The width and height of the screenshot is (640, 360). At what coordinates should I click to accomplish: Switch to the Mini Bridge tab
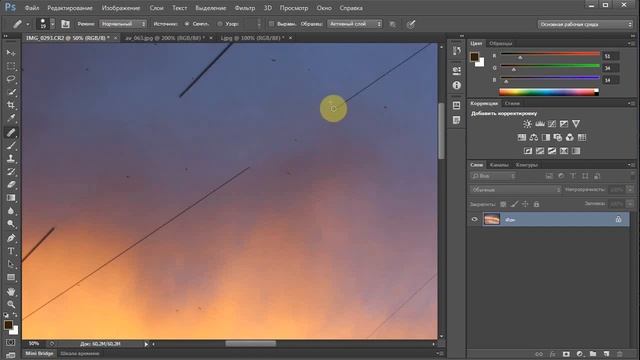[x=40, y=353]
